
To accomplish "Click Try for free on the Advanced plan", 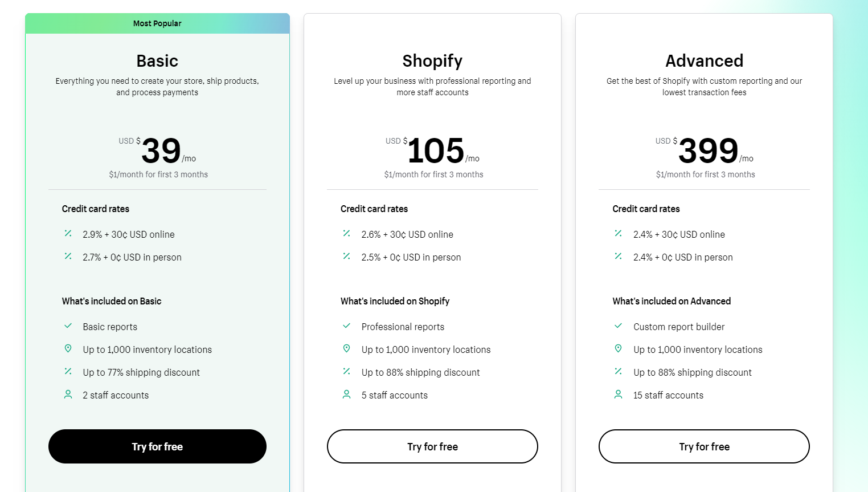I will [704, 446].
